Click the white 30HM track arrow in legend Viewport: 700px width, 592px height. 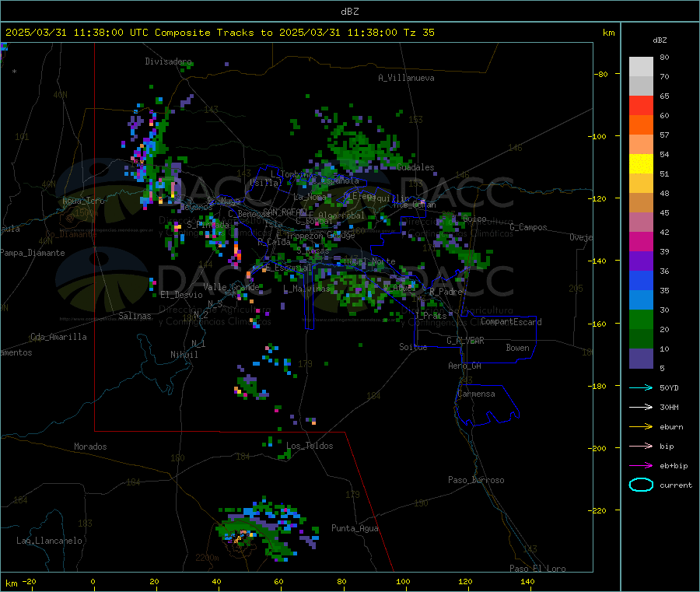click(641, 407)
